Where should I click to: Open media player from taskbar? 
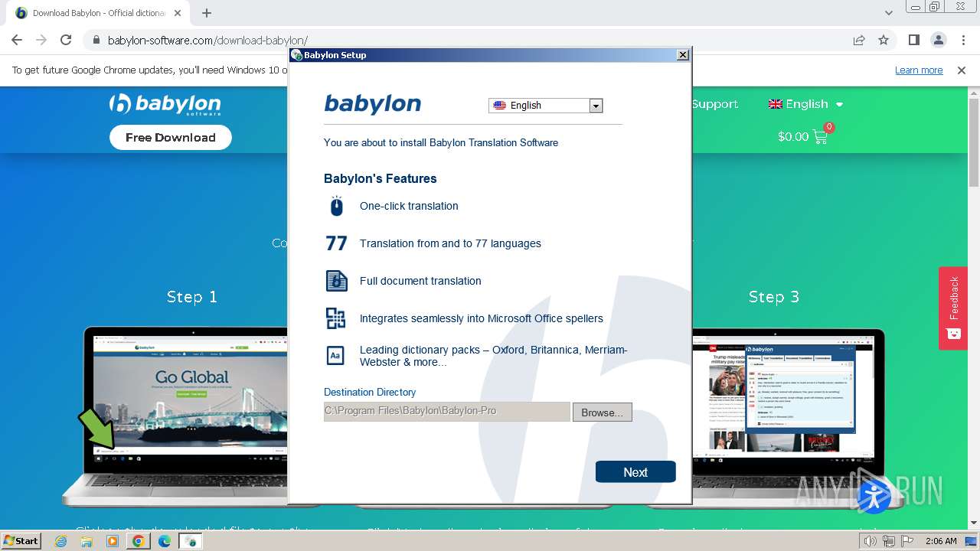coord(113,541)
